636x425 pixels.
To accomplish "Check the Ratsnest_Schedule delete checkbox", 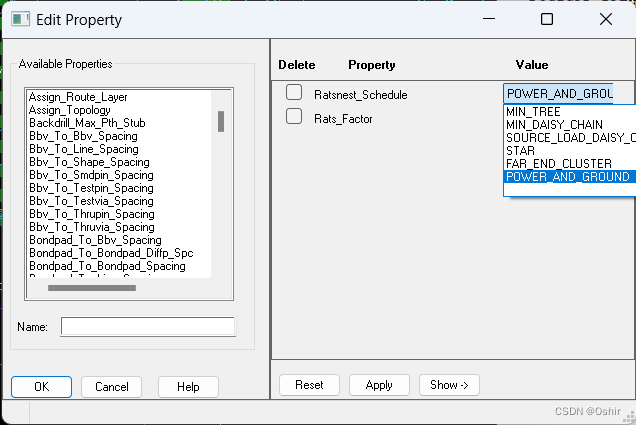I will 294,93.
